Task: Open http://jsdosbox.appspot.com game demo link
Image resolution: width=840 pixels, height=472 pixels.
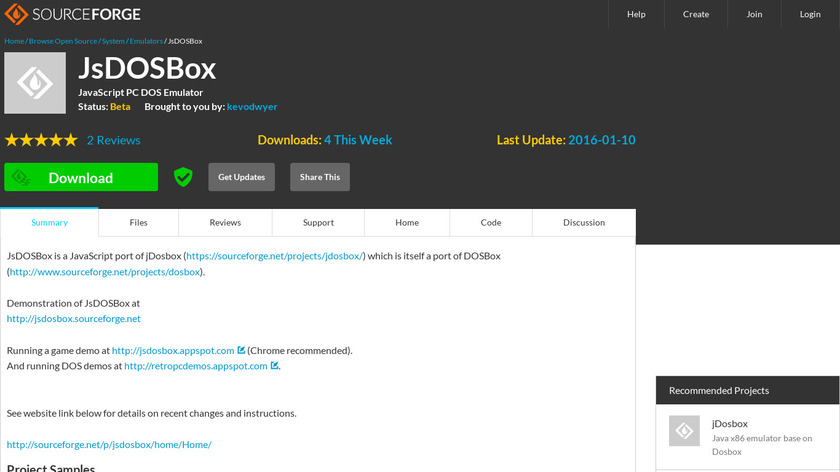Action: coord(173,350)
